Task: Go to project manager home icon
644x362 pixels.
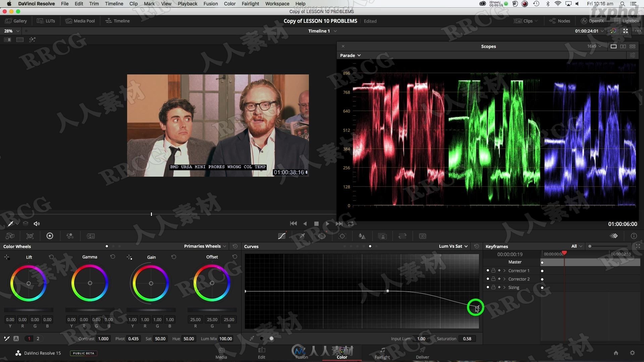Action: coord(616,353)
